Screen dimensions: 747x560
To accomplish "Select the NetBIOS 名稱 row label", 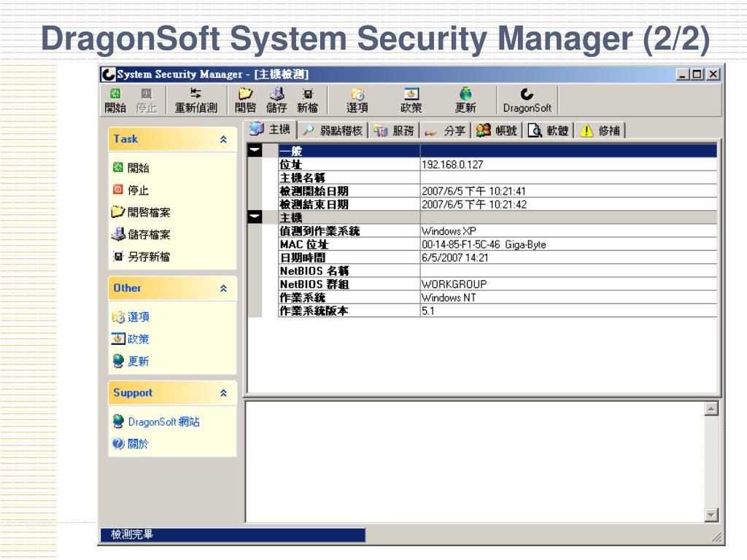I will click(x=314, y=271).
